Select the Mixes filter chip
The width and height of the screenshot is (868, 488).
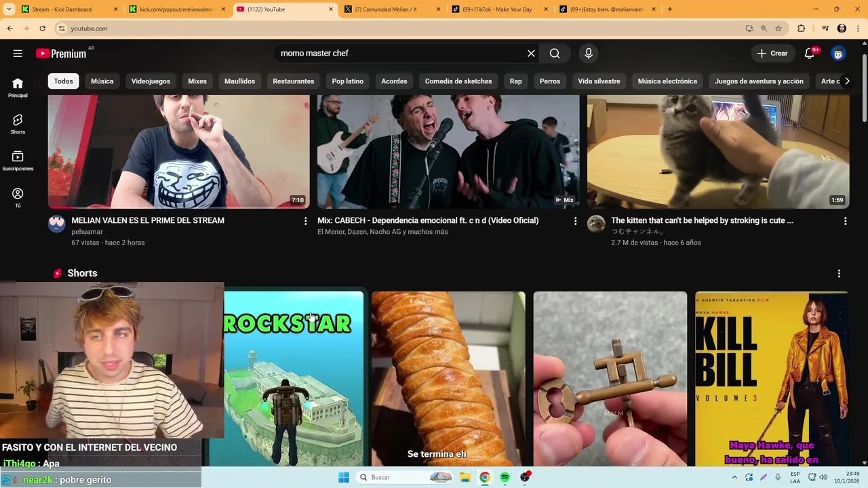[197, 81]
